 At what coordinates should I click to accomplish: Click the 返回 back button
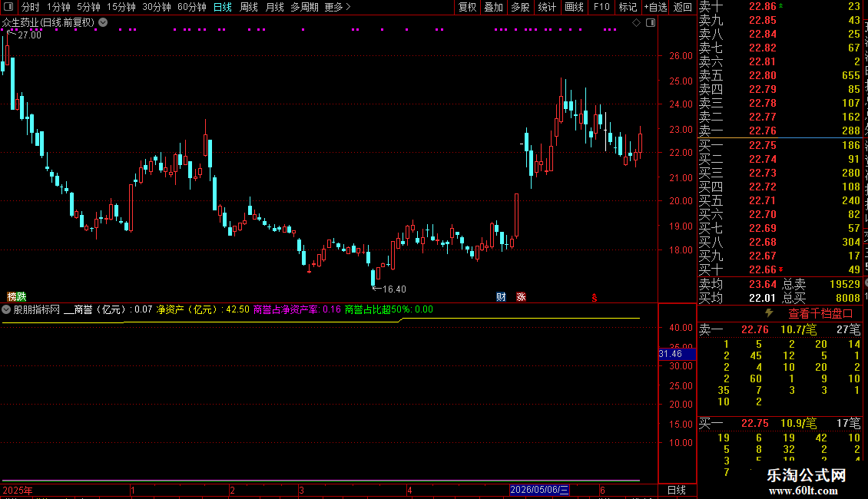(683, 7)
